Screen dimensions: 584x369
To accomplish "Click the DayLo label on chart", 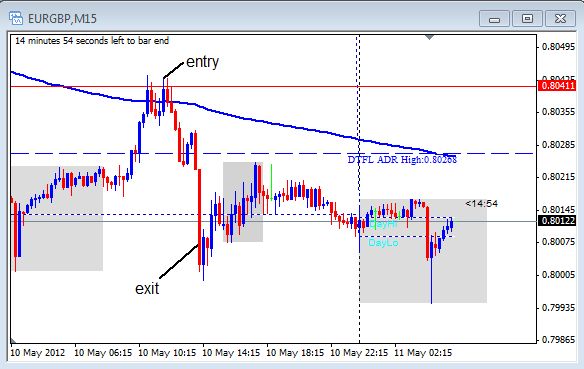I will pyautogui.click(x=383, y=243).
